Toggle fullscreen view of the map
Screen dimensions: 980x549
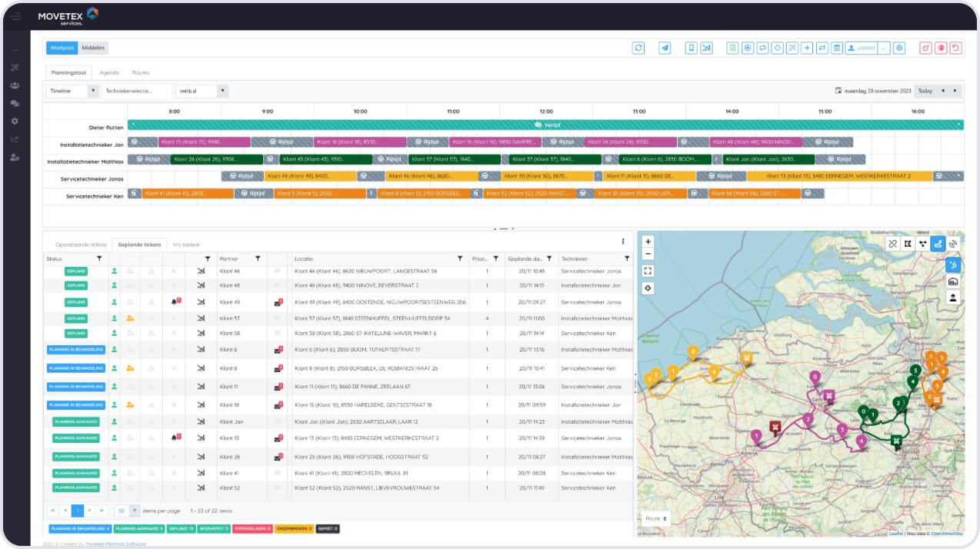point(648,271)
